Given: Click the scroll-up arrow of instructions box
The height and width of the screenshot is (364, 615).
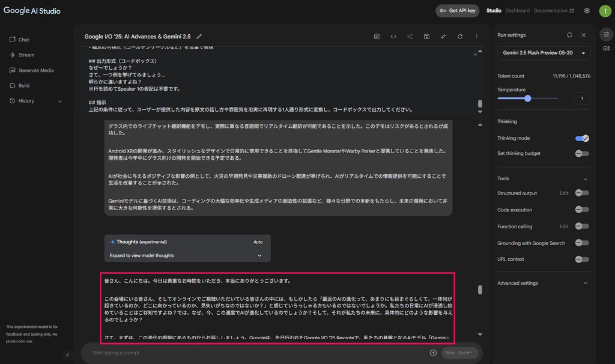Looking at the screenshot, I should (x=480, y=52).
